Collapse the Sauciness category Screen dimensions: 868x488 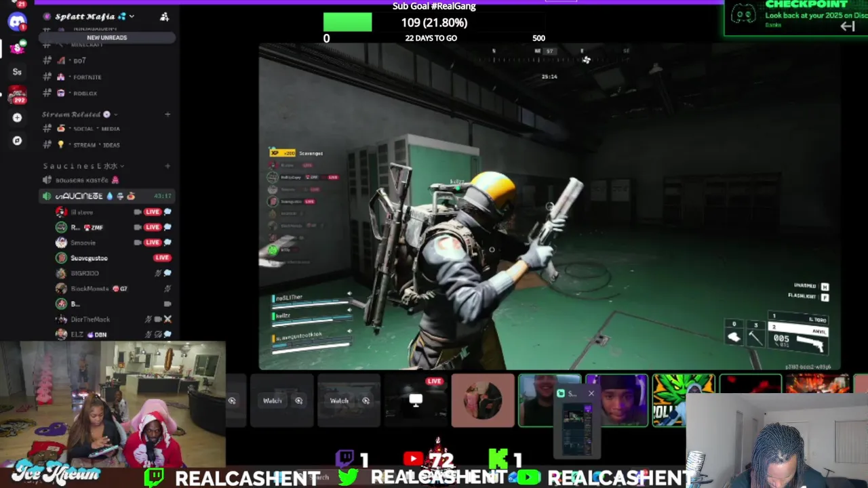point(83,166)
